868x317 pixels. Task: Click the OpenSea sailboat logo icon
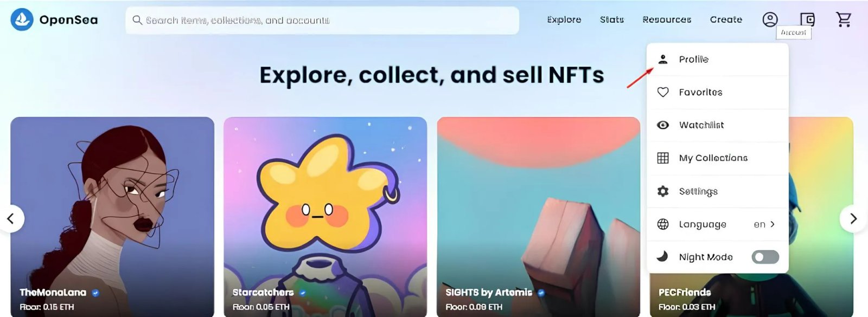point(22,20)
